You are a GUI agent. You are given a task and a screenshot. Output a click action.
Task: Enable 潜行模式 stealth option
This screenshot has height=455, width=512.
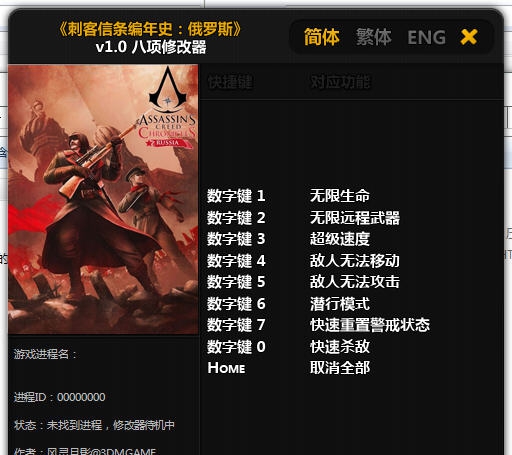tap(340, 304)
